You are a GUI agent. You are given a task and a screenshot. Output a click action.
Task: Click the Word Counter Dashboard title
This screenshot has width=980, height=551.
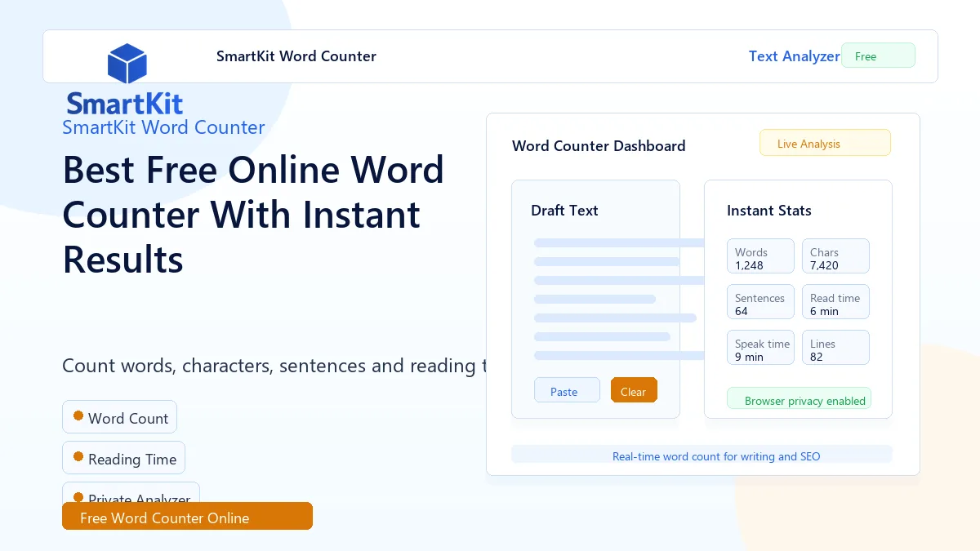click(599, 146)
